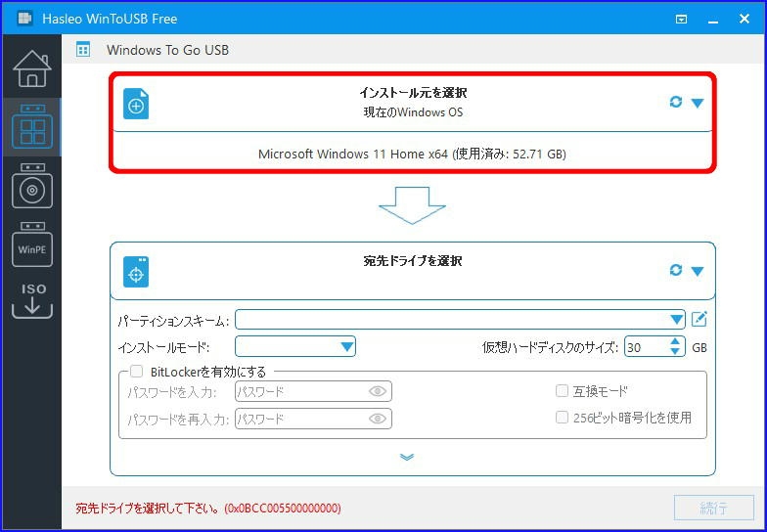The height and width of the screenshot is (532, 767).
Task: Click the 続行 button
Action: 714,508
